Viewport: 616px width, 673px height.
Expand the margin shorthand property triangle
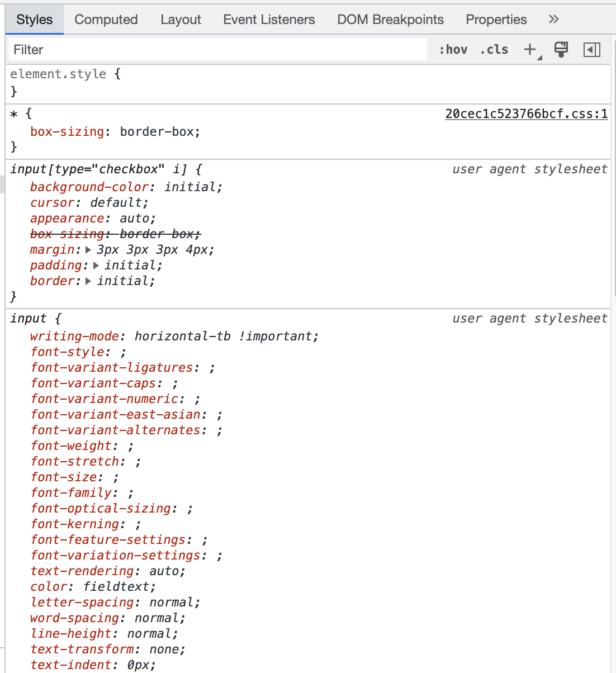[88, 250]
